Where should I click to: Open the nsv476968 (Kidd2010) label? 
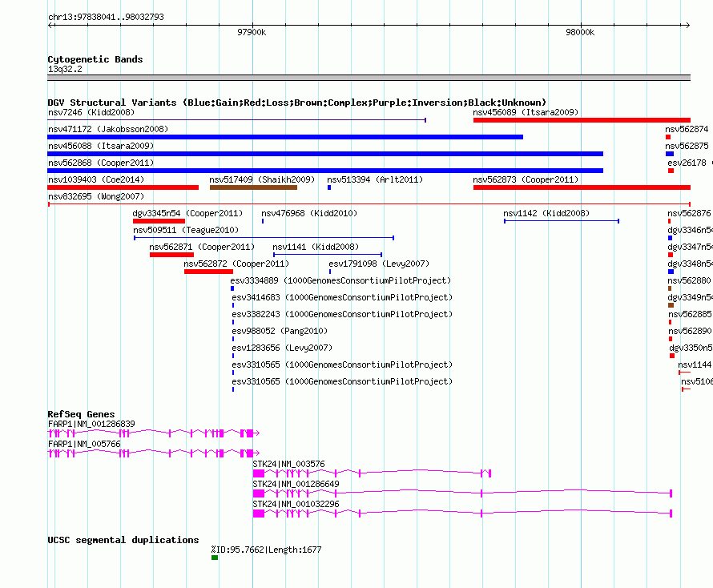(309, 213)
